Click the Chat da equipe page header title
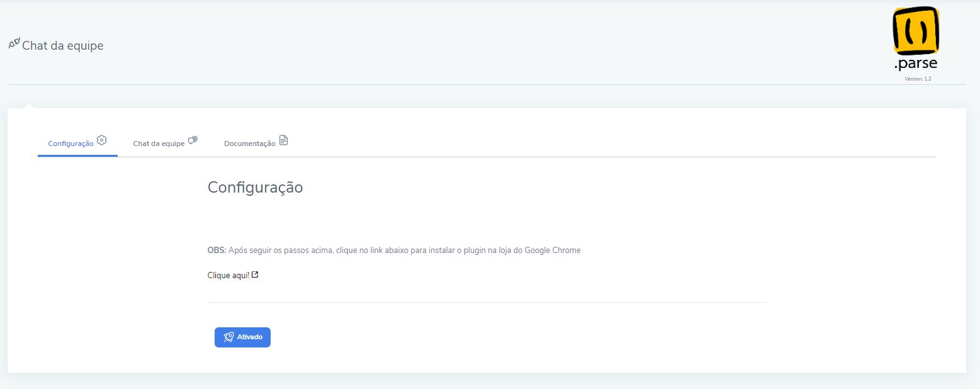The width and height of the screenshot is (980, 389). [x=63, y=46]
